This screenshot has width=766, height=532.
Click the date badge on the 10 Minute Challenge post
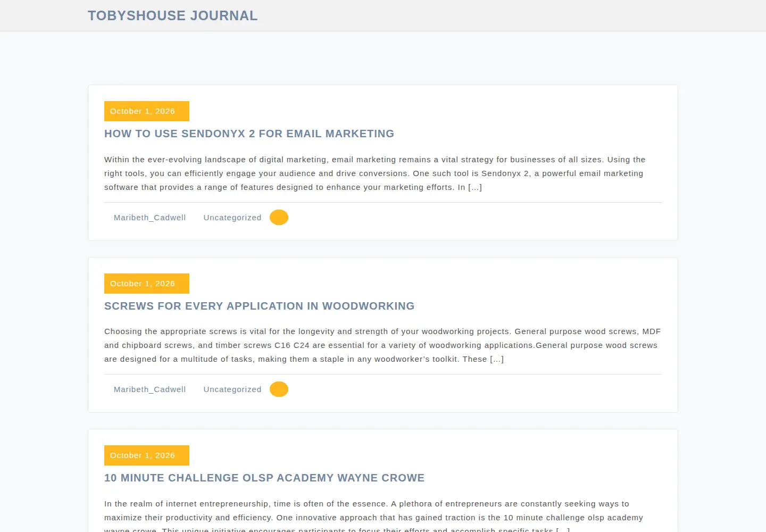[147, 455]
